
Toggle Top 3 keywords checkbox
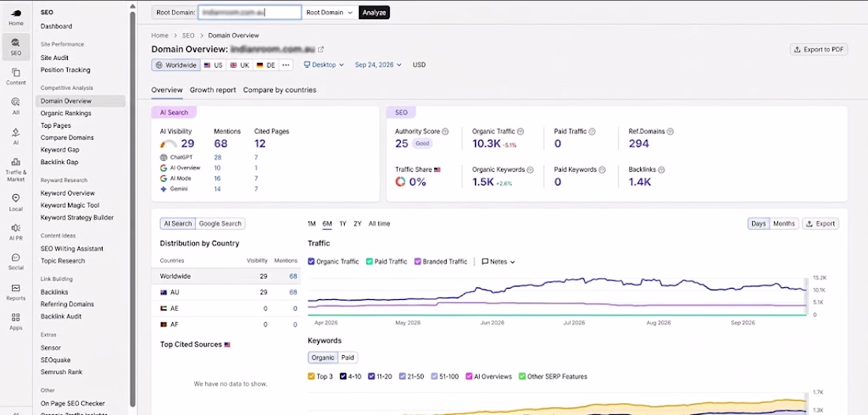point(311,376)
